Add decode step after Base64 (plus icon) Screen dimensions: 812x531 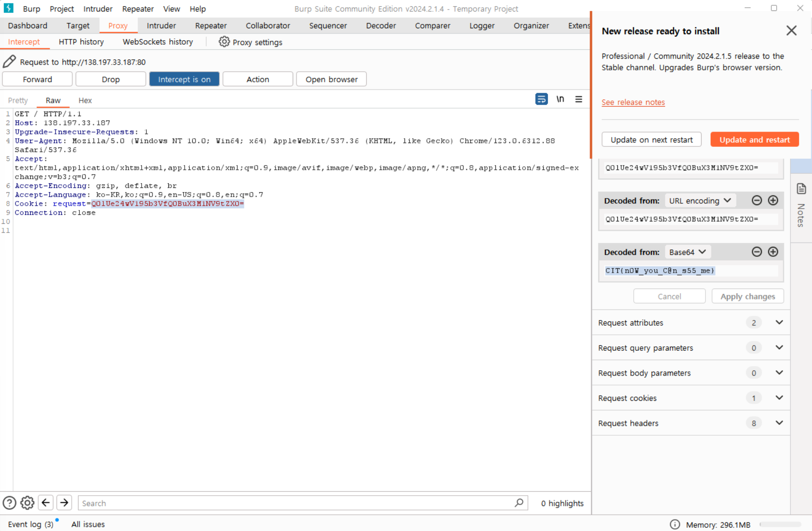[773, 252]
